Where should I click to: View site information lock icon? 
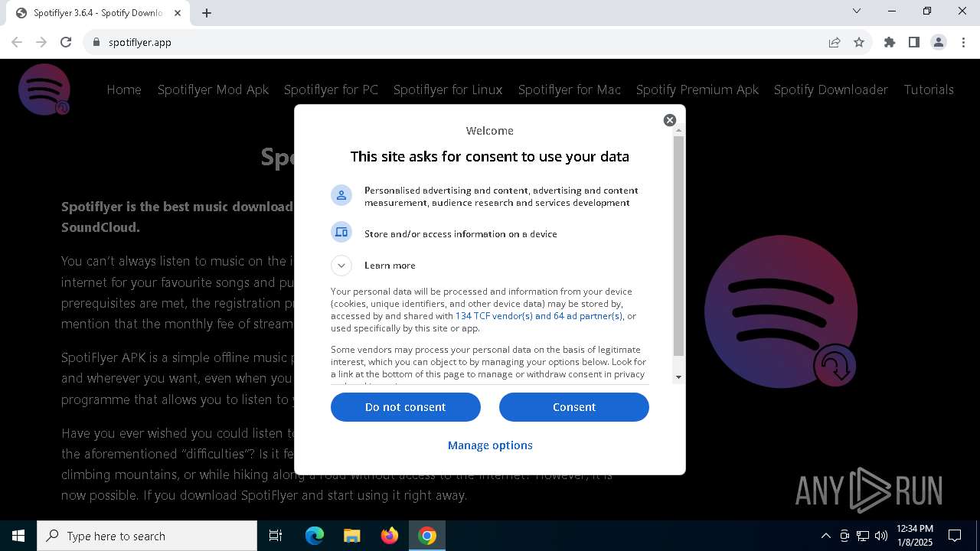pyautogui.click(x=96, y=42)
